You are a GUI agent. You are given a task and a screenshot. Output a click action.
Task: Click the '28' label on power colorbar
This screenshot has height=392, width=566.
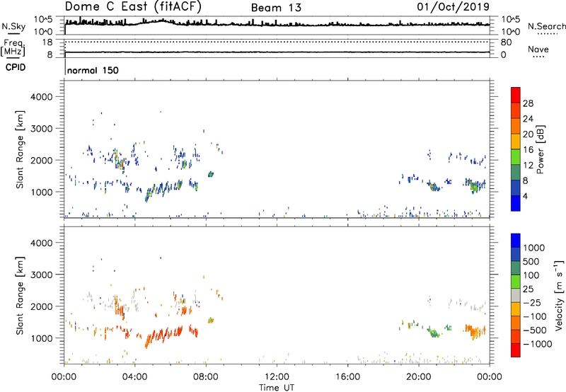click(x=528, y=103)
